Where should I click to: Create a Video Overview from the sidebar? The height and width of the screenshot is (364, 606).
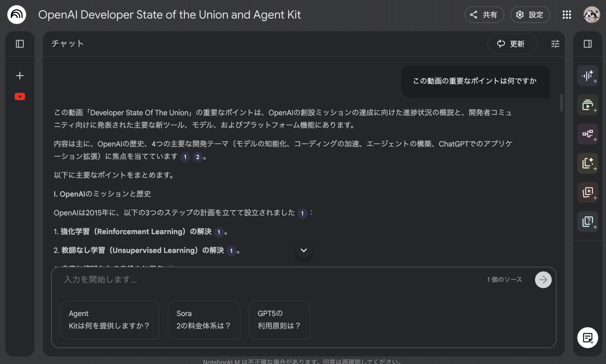tap(588, 105)
